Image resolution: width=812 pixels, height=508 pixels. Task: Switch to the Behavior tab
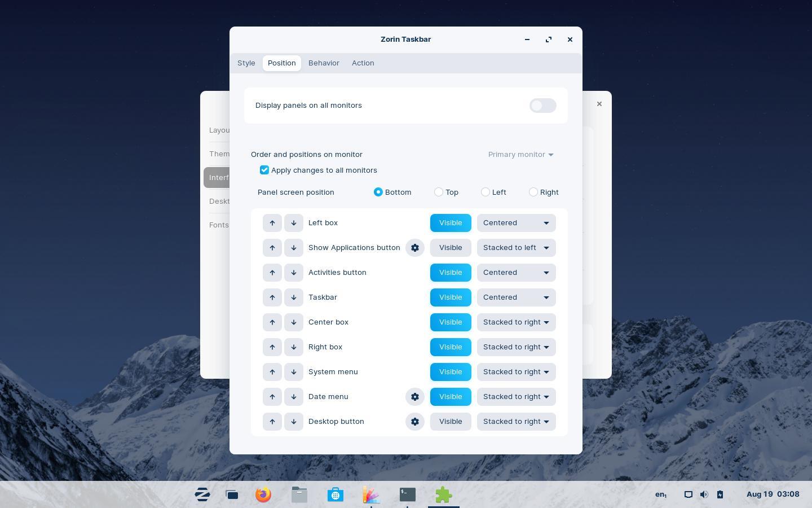[324, 63]
